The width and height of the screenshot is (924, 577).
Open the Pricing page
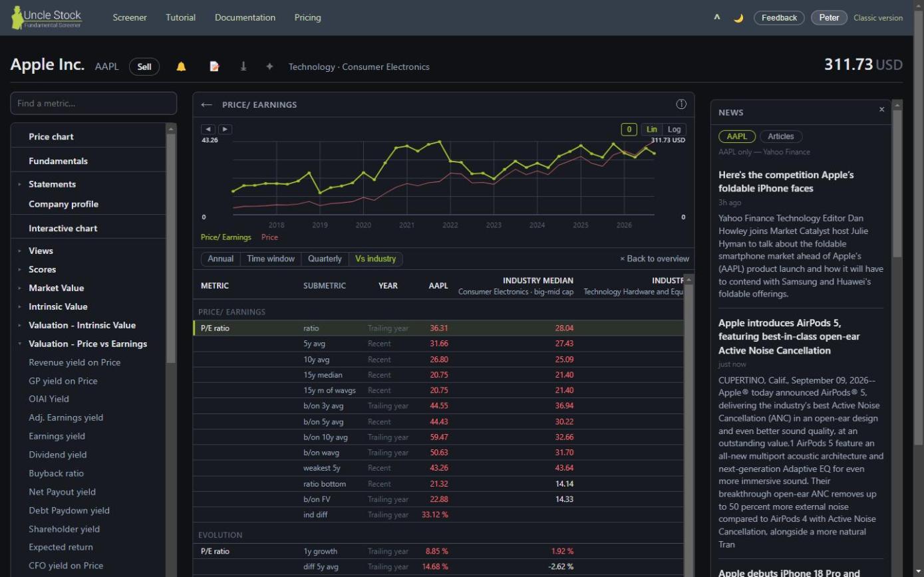pyautogui.click(x=307, y=17)
